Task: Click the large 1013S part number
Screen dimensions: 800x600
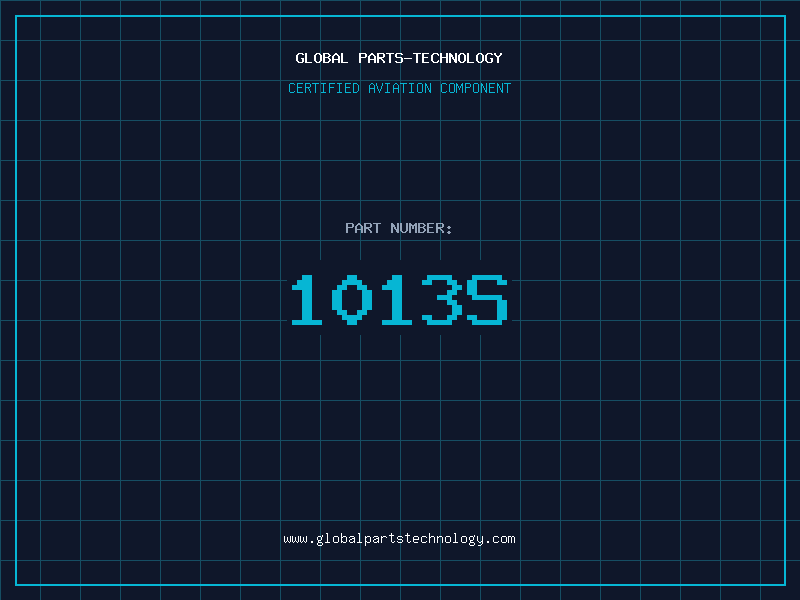Action: click(x=399, y=299)
